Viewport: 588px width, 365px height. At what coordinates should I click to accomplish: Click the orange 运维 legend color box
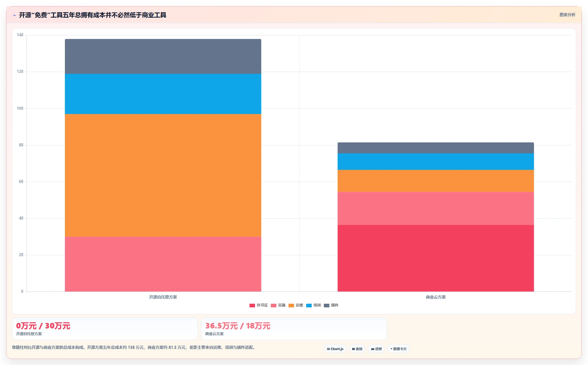[291, 306]
